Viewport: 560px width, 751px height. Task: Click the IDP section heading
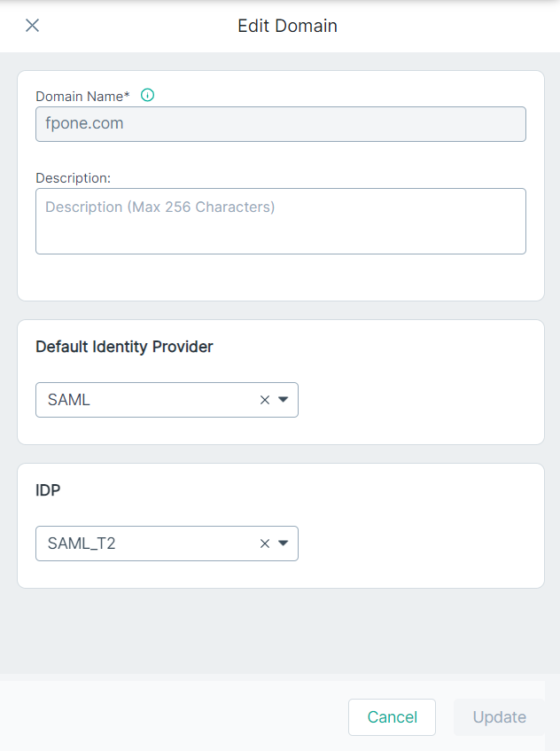coord(48,490)
